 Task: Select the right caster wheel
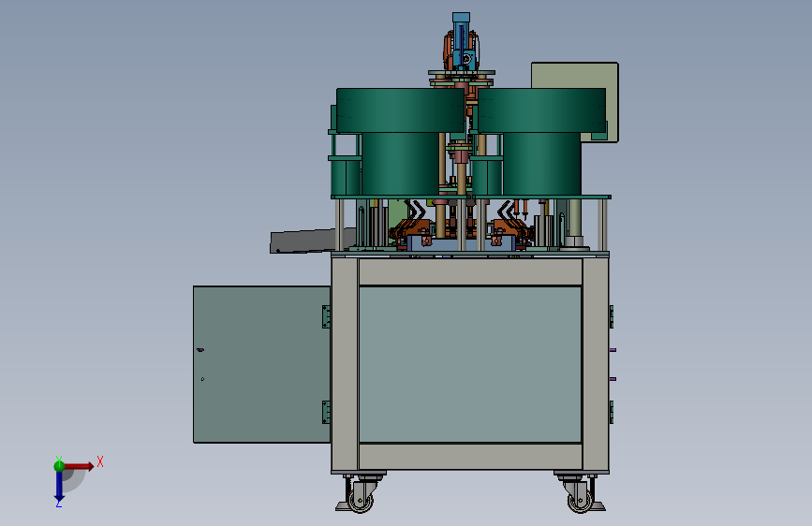pyautogui.click(x=580, y=500)
